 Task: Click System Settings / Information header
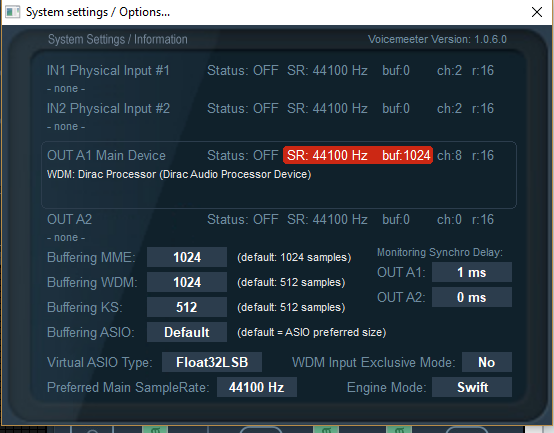[x=118, y=39]
